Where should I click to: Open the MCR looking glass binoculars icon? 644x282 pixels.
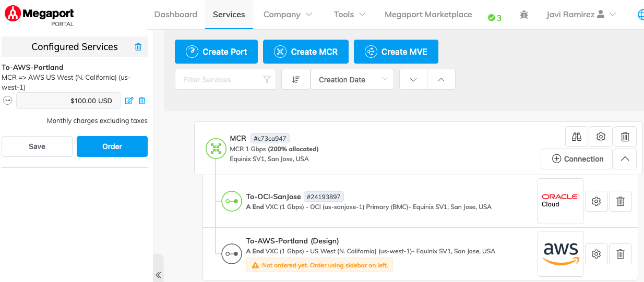click(x=577, y=137)
